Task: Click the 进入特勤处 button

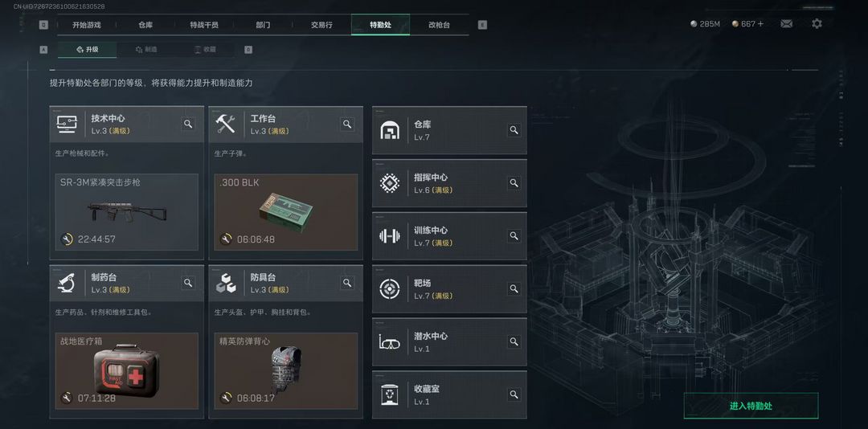Action: click(751, 406)
